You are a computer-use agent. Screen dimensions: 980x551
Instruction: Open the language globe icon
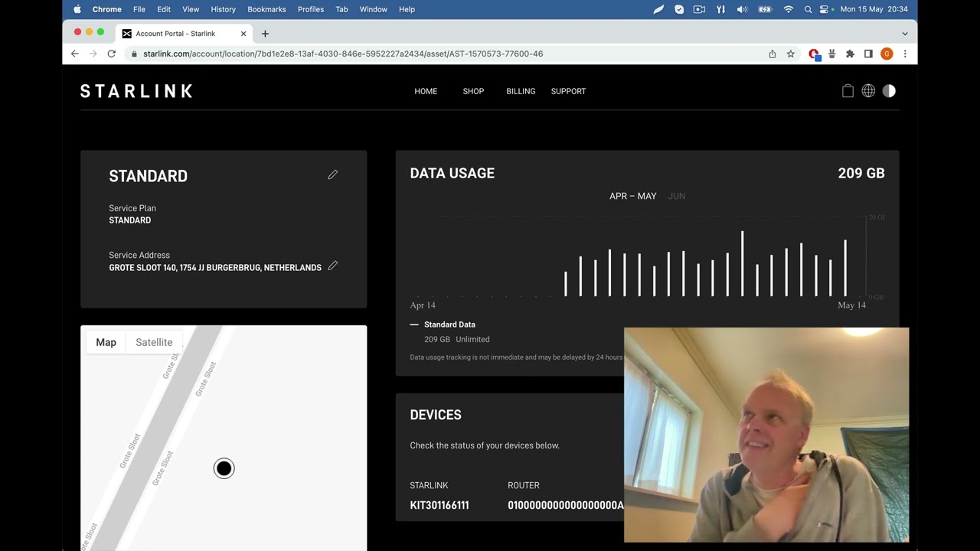pyautogui.click(x=868, y=90)
